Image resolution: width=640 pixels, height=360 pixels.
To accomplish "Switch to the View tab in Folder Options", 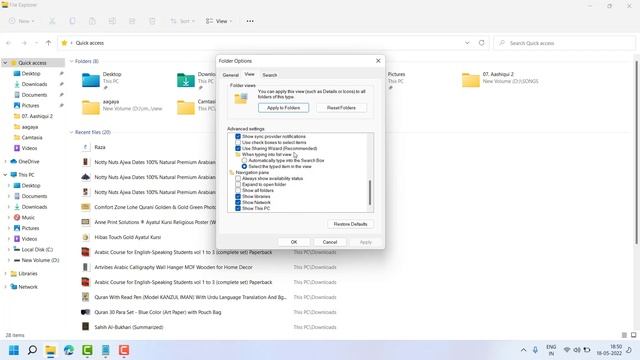I will [x=249, y=74].
